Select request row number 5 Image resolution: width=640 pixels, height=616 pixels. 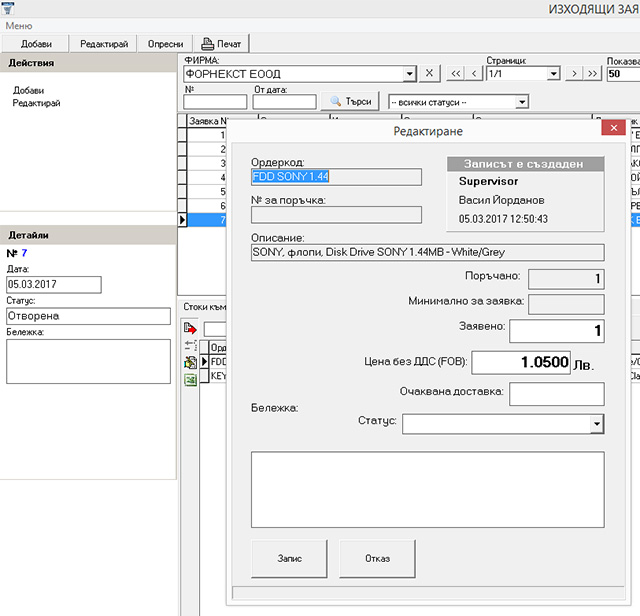click(x=207, y=191)
